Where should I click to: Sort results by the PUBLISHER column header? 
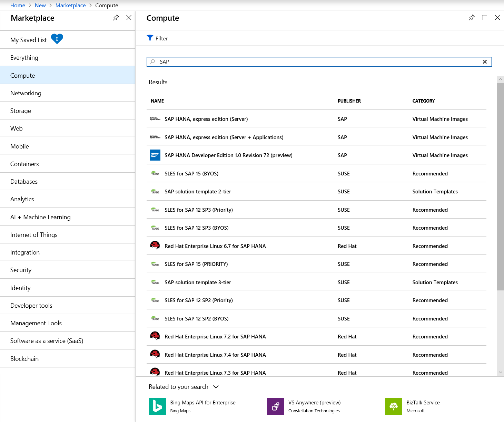(x=349, y=101)
